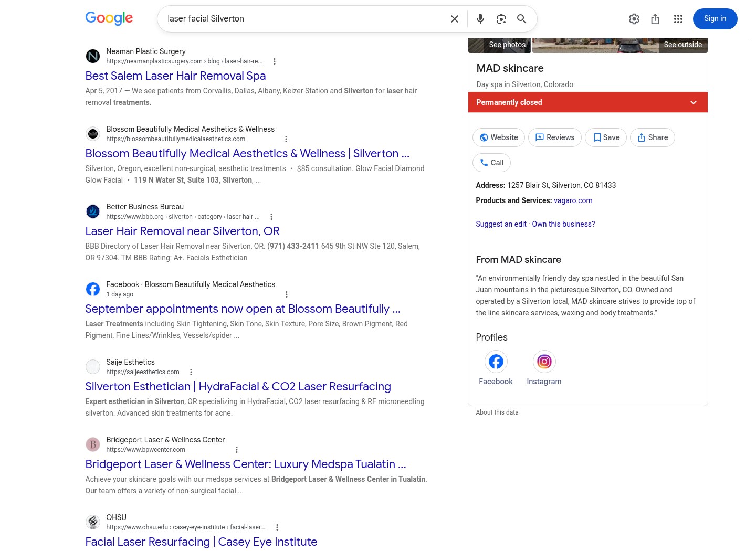
Task: Click the Better Business Bureau favicon
Action: (93, 211)
